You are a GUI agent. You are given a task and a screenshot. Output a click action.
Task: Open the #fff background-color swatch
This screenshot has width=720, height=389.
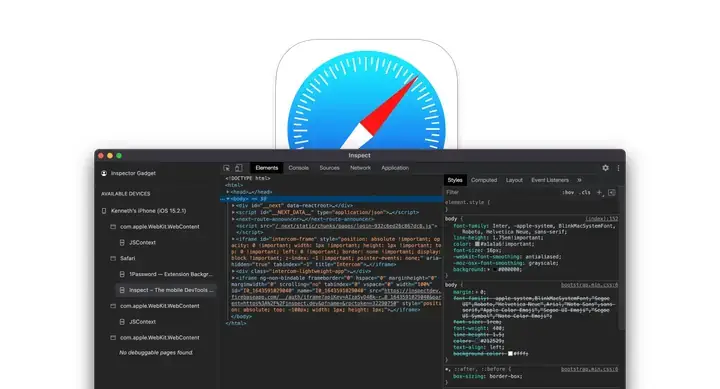(x=510, y=354)
